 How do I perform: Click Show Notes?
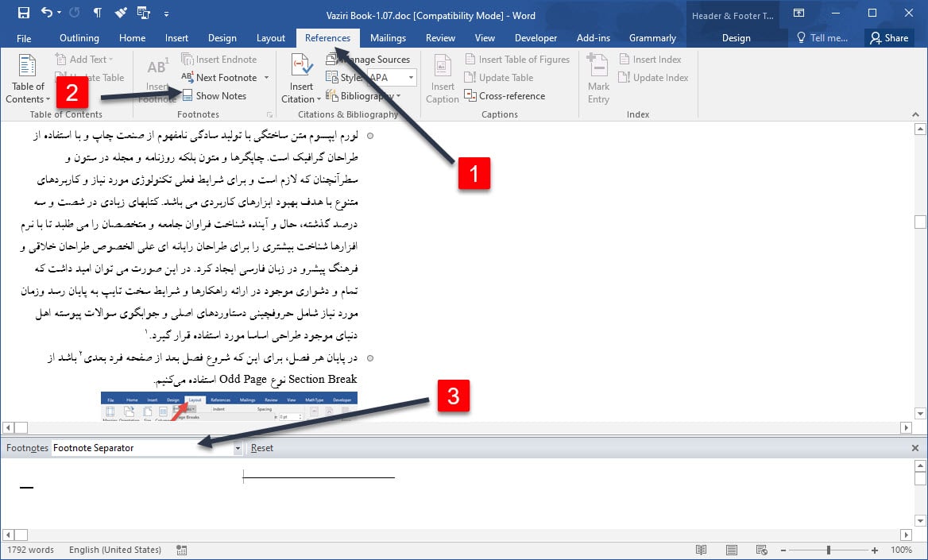click(x=214, y=96)
